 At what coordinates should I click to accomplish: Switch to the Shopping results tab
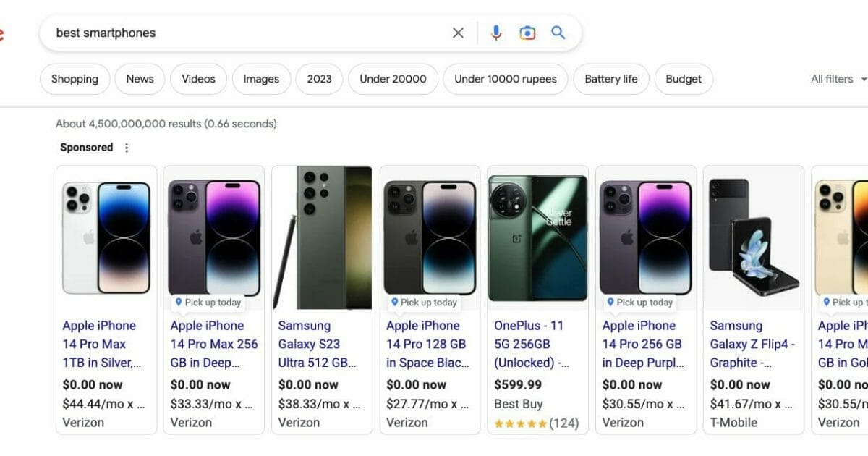(x=75, y=79)
